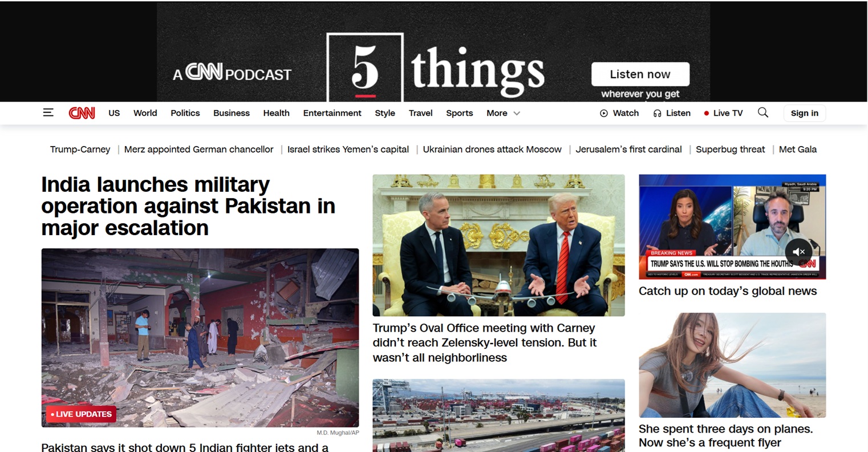
Task: Open Israel strikes Yemen's capital link
Action: point(348,150)
